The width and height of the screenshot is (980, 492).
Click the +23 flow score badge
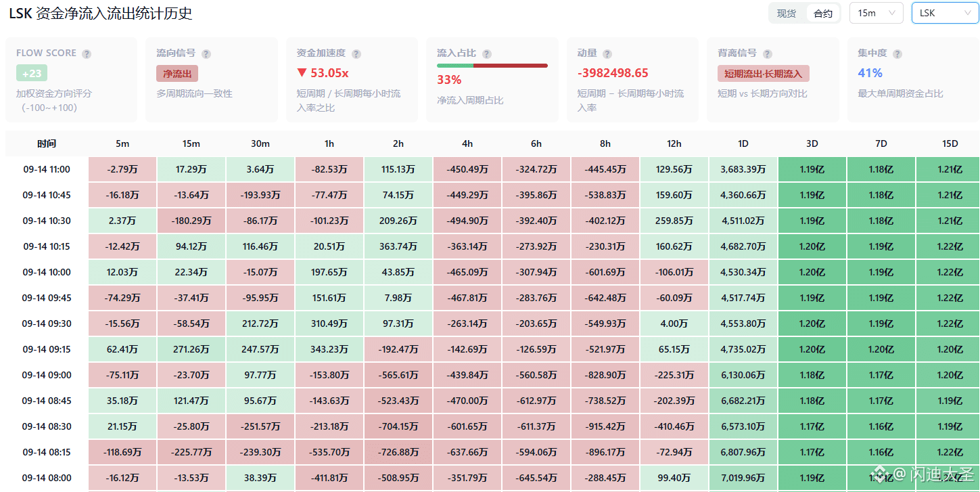(32, 73)
